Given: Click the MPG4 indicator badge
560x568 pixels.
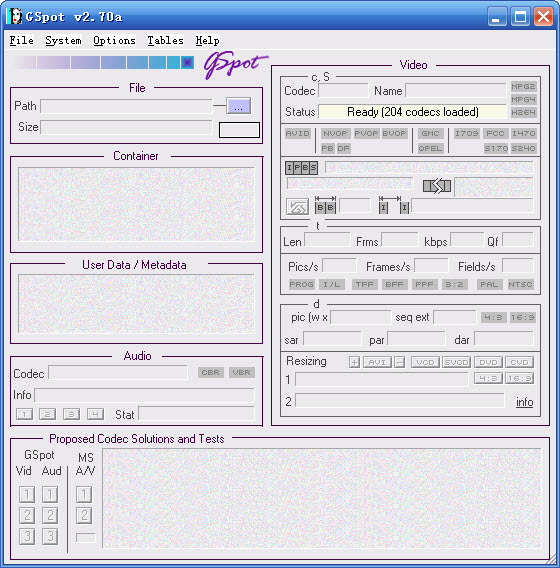Looking at the screenshot, I should tap(523, 99).
